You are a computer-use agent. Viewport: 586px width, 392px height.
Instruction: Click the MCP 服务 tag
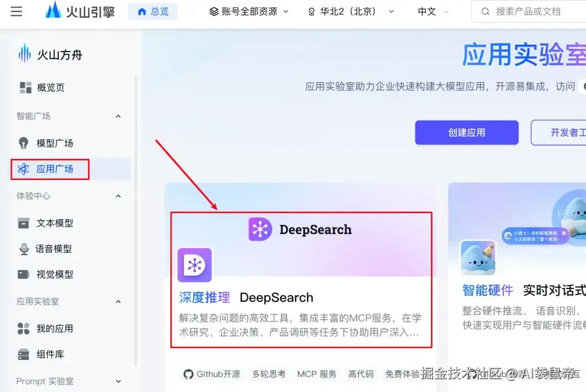pyautogui.click(x=317, y=374)
